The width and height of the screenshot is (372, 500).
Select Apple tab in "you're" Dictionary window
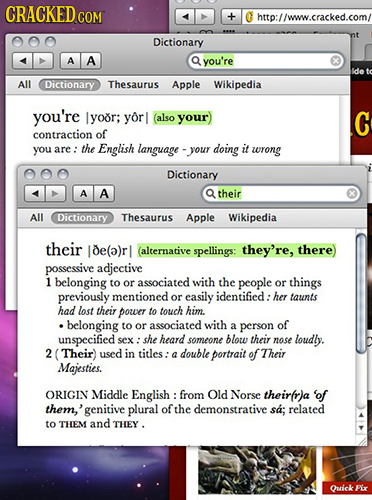186,85
